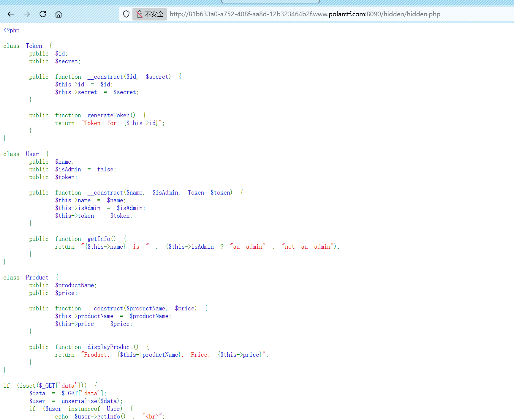Click the generateToken() function definition

(87, 115)
